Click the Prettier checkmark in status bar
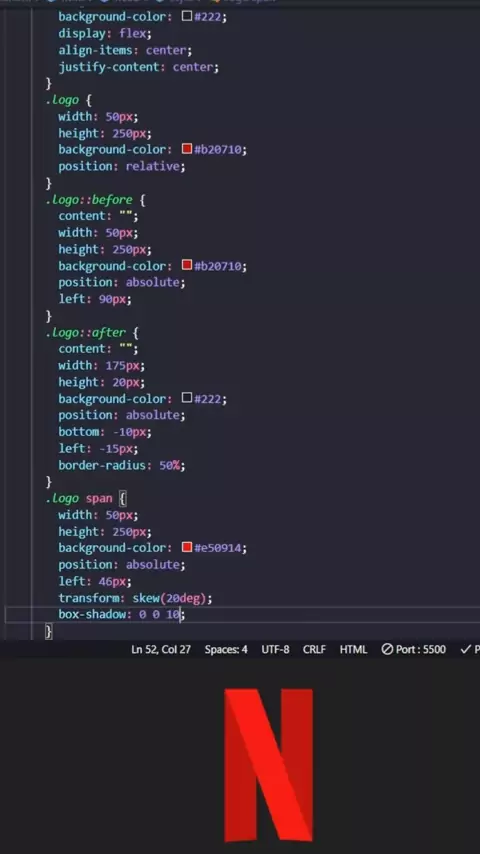The image size is (480, 854). click(470, 649)
